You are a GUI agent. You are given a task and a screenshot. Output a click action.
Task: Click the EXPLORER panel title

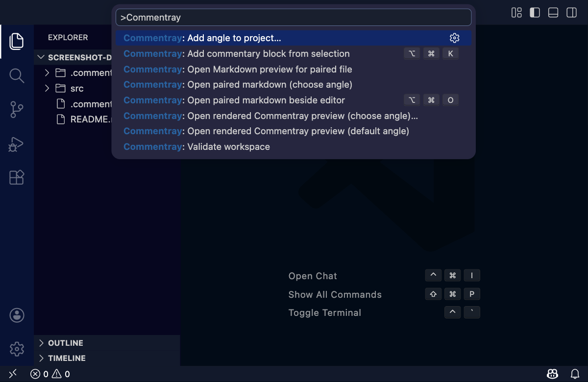pyautogui.click(x=68, y=37)
